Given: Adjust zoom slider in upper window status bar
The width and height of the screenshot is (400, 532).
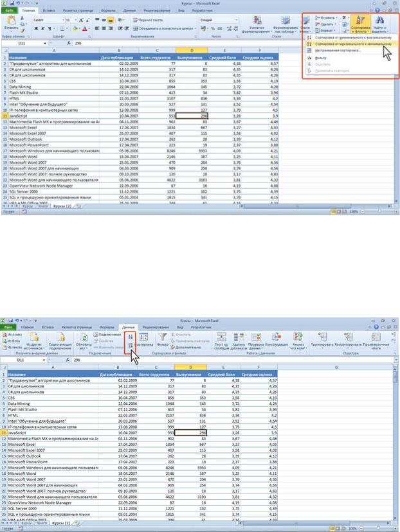Looking at the screenshot, I should click(379, 211).
